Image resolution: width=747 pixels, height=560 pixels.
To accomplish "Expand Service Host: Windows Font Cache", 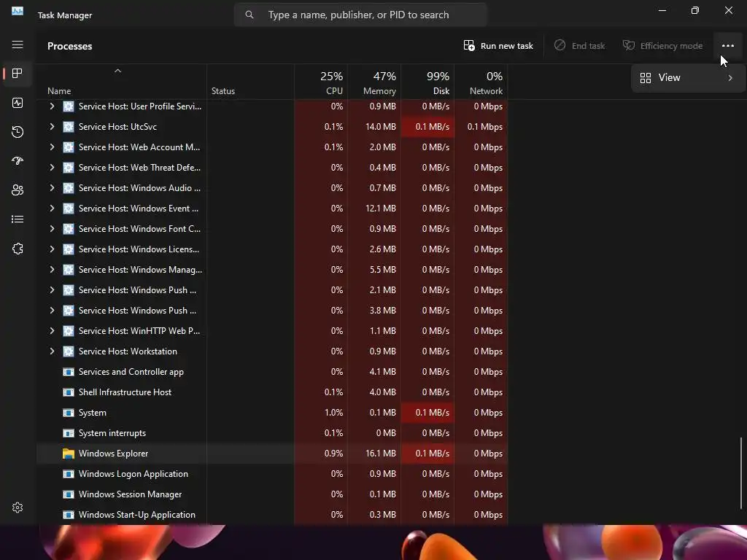I will coord(52,229).
